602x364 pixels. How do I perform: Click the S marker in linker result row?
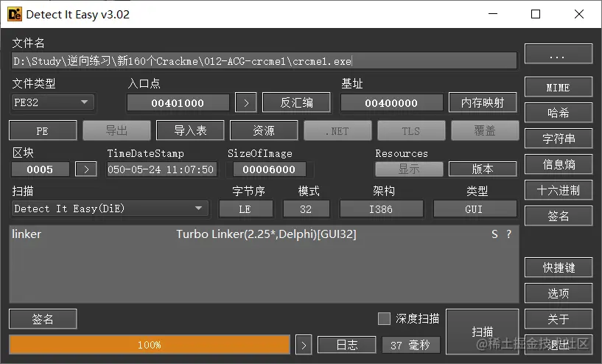[494, 234]
